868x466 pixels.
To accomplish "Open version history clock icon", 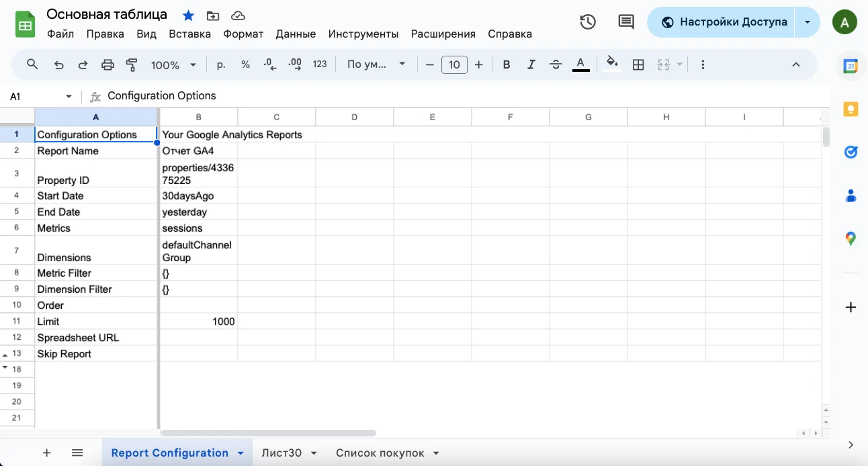I will pyautogui.click(x=587, y=22).
